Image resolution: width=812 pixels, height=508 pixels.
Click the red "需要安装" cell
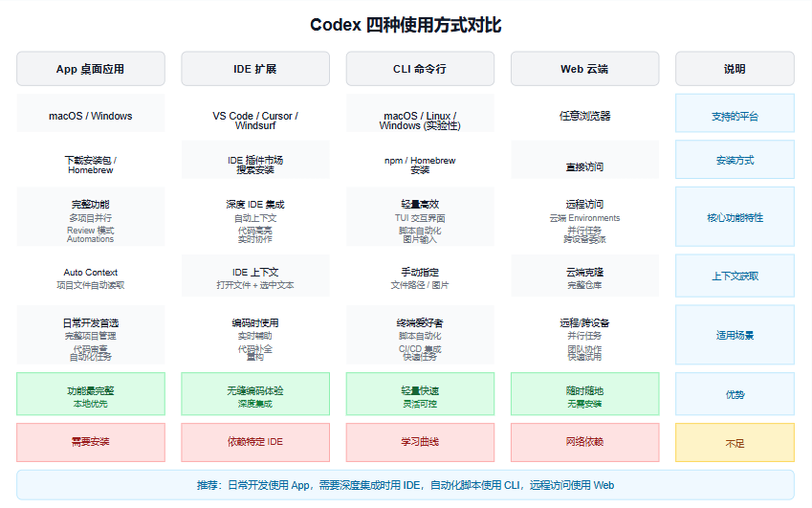point(91,442)
